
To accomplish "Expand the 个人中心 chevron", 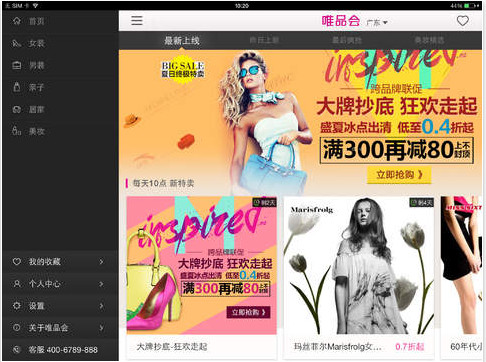I will [x=101, y=284].
